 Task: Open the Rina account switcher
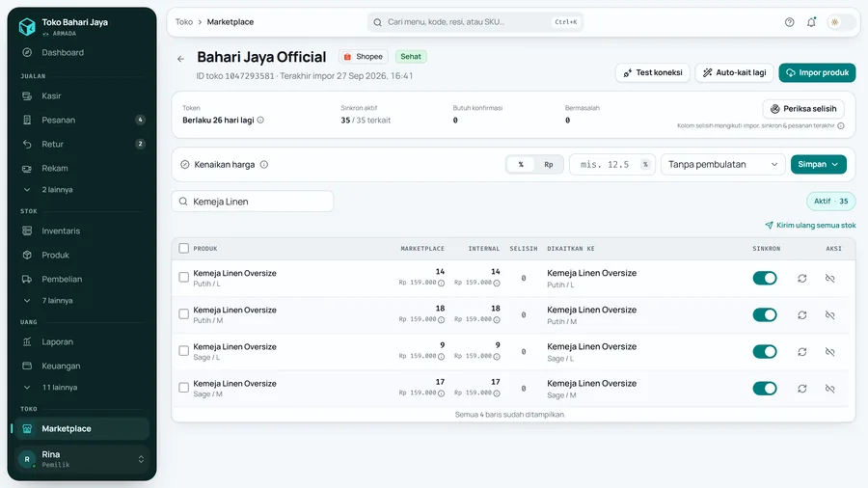(82, 459)
